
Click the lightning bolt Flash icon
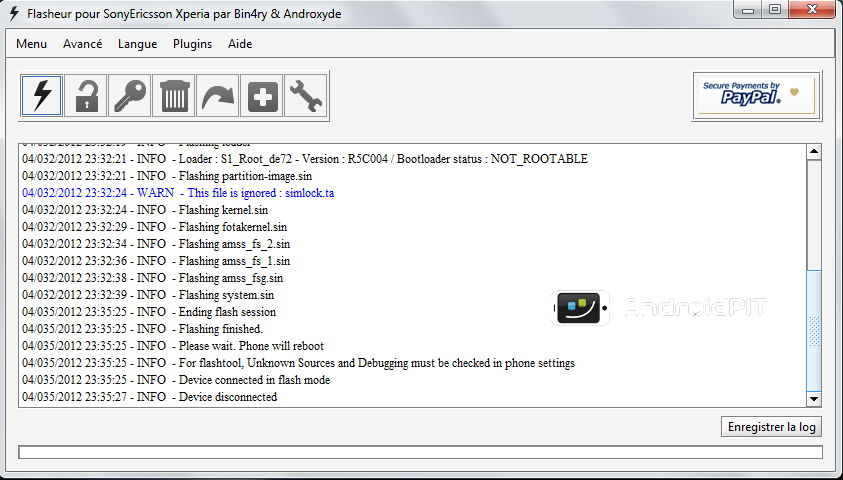coord(42,96)
